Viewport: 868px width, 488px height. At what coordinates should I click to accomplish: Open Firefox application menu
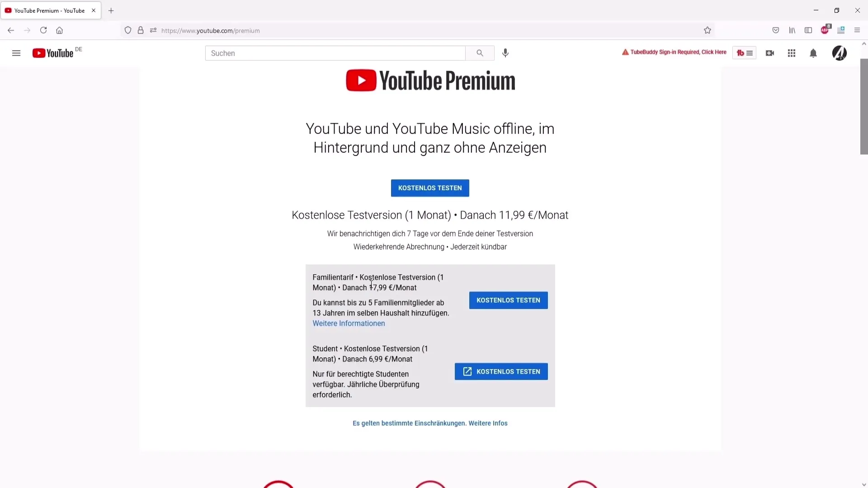click(857, 30)
